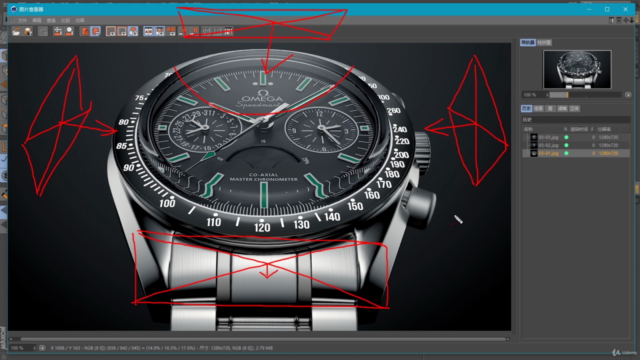Toggle the first highlighted AB compare icon
This screenshot has width=640, height=360.
(x=148, y=31)
